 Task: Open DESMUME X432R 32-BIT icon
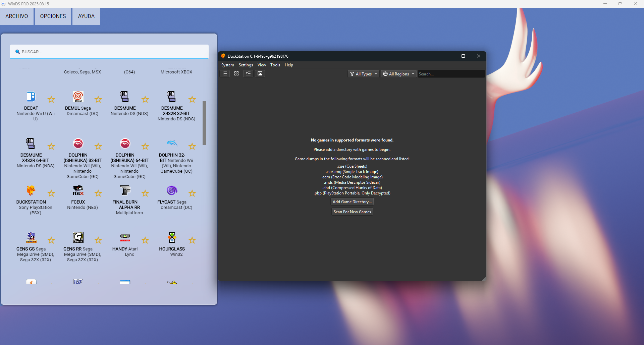(x=172, y=97)
